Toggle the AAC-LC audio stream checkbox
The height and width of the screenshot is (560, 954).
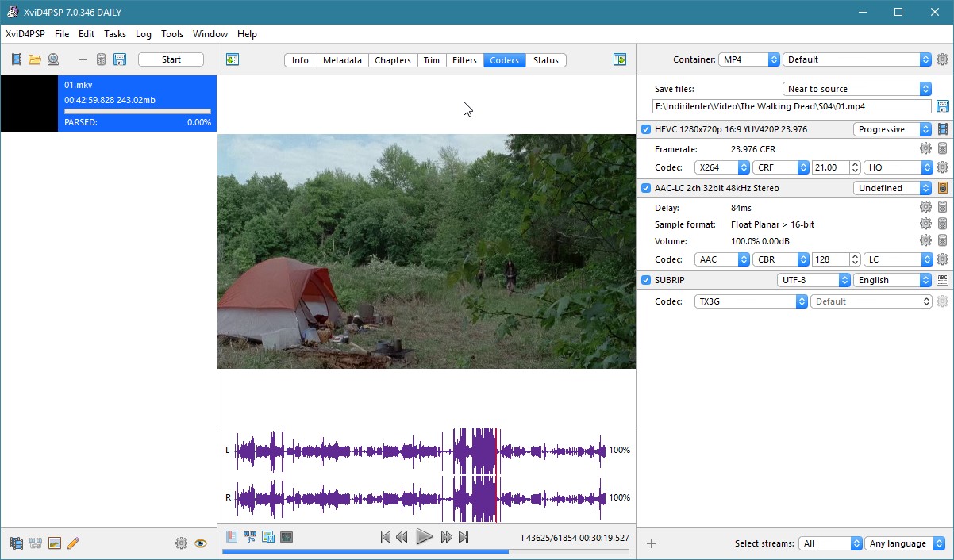[646, 188]
